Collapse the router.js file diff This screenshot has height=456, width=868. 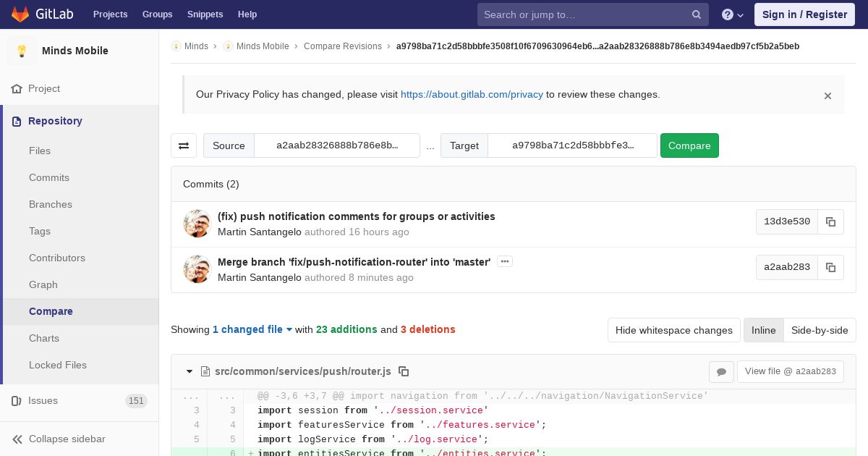click(190, 371)
